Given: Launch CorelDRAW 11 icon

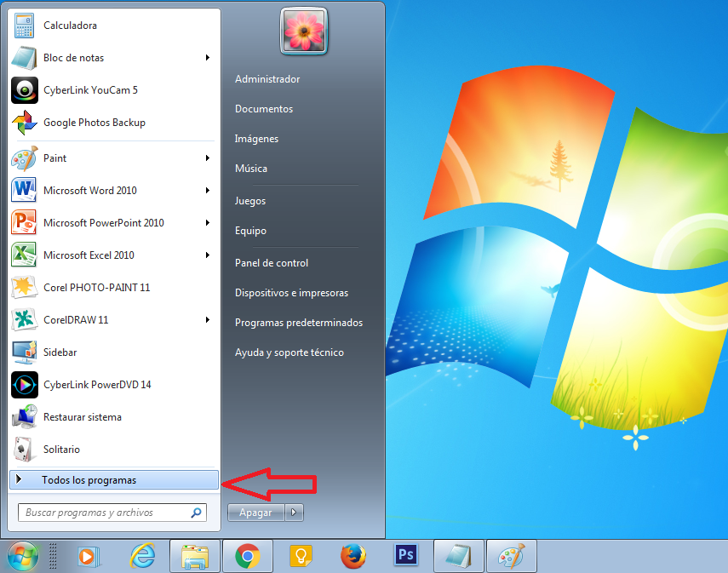Looking at the screenshot, I should point(24,320).
